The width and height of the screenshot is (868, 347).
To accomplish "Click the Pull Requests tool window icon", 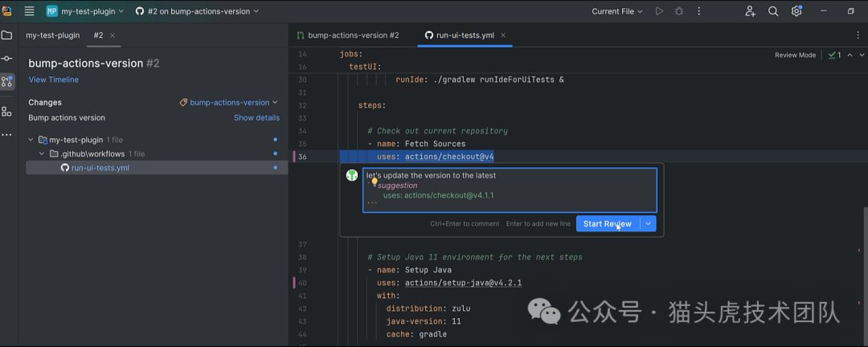I will click(7, 81).
